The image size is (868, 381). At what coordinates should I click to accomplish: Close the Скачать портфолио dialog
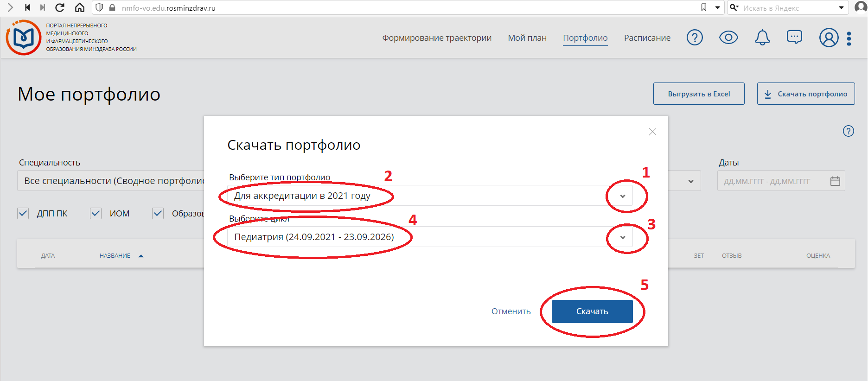click(x=652, y=132)
